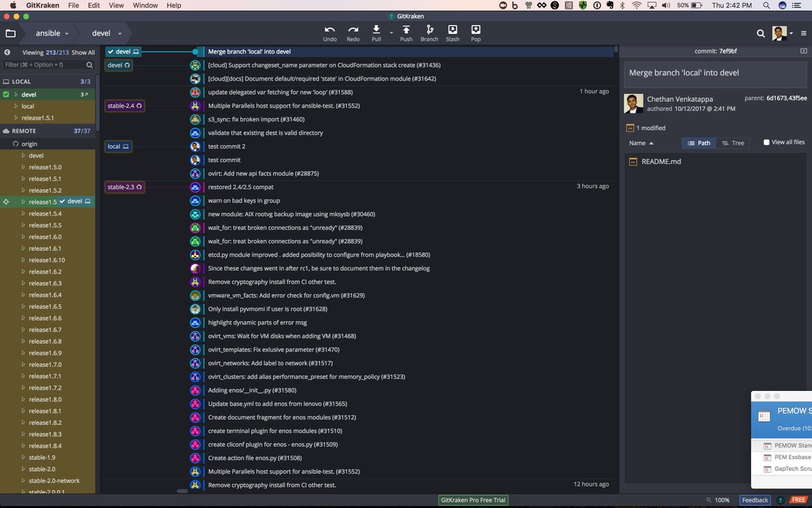812x508 pixels.
Task: Sort files by Name column
Action: click(x=641, y=143)
